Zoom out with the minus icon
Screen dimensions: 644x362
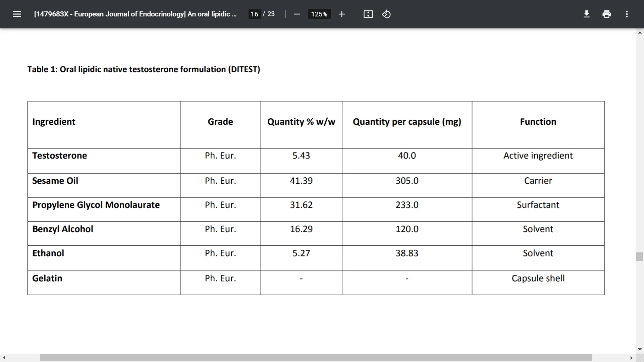(297, 14)
